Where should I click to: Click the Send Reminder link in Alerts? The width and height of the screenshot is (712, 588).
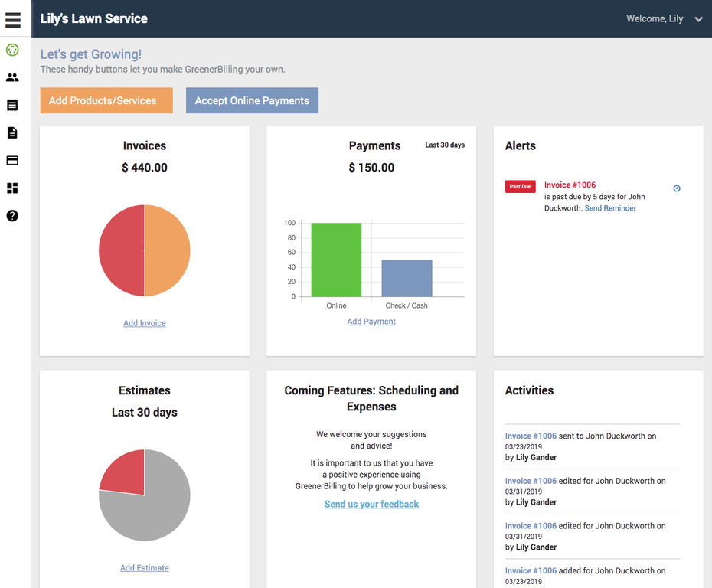(x=610, y=208)
